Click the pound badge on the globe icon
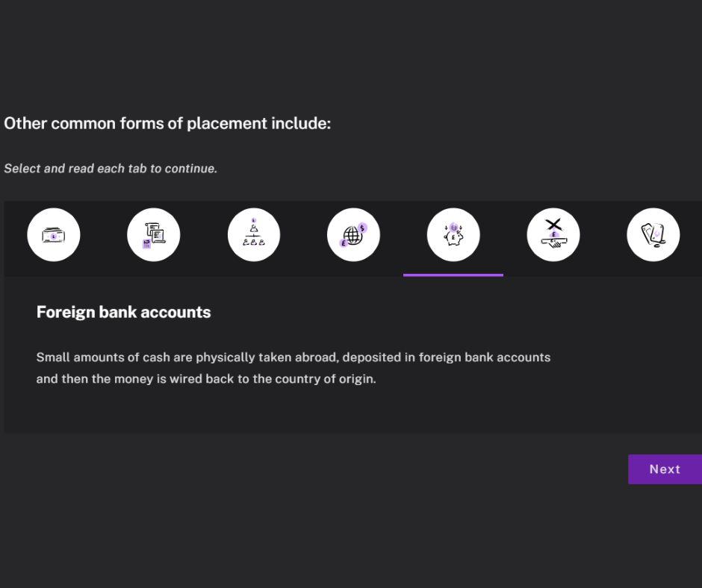This screenshot has height=588, width=702. [344, 243]
